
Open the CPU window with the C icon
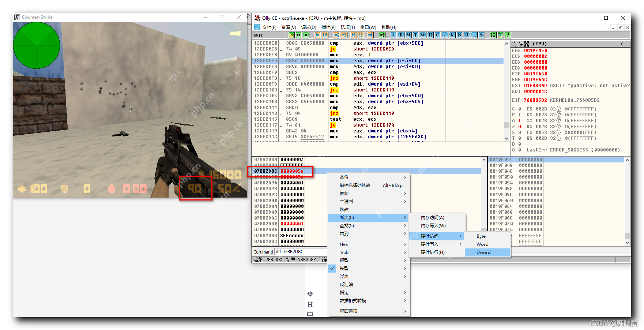(x=437, y=35)
